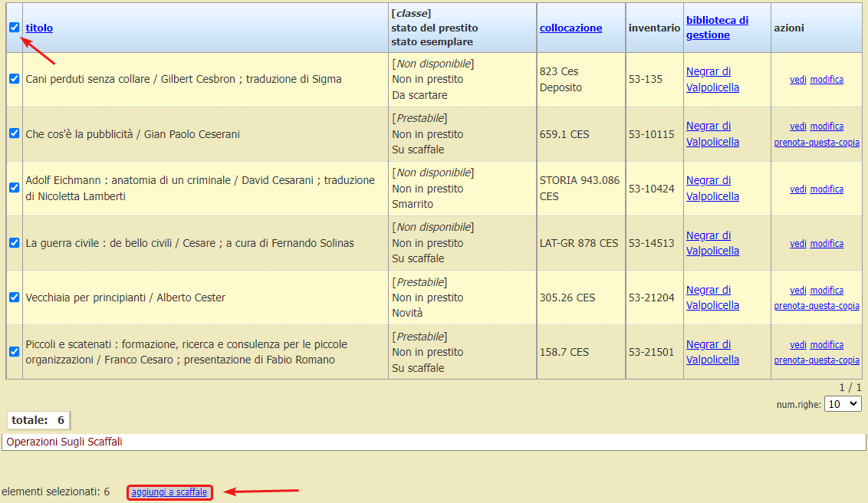This screenshot has width=868, height=503.
Task: Sort table by 'titolo' column header
Action: point(39,28)
